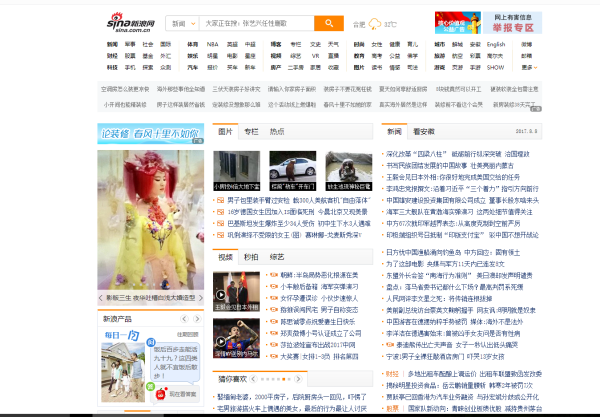Select the 视频 tab above video list
This screenshot has height=417, width=600.
pos(225,257)
